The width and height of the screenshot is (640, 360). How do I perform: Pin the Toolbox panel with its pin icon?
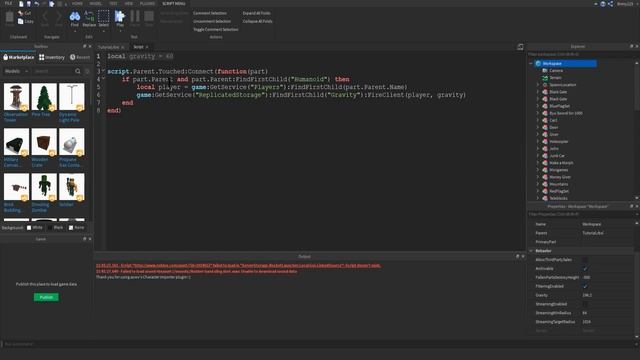[x=84, y=47]
